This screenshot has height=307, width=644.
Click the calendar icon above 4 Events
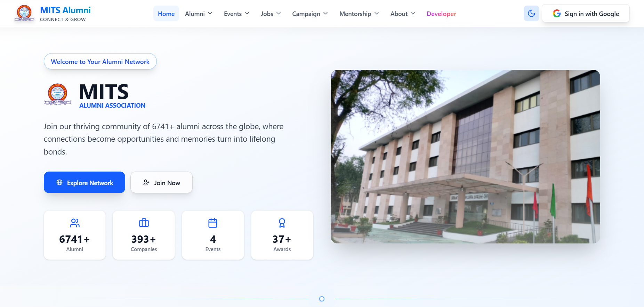click(213, 223)
